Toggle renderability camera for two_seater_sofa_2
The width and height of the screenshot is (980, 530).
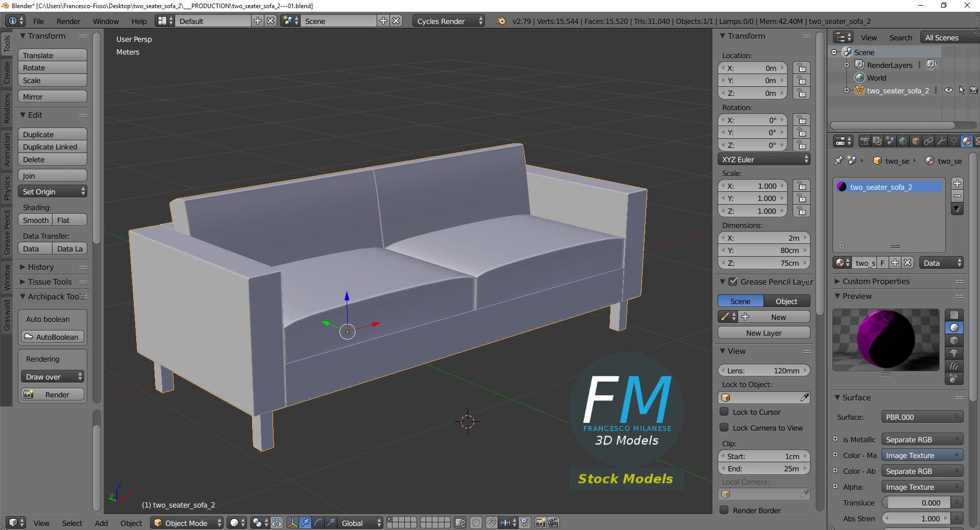point(974,90)
